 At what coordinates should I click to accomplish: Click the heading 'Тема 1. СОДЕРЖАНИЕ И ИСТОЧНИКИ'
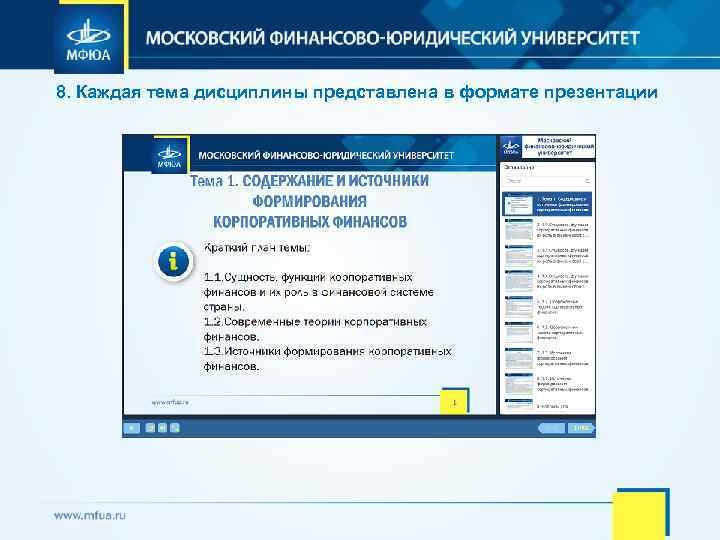click(309, 181)
